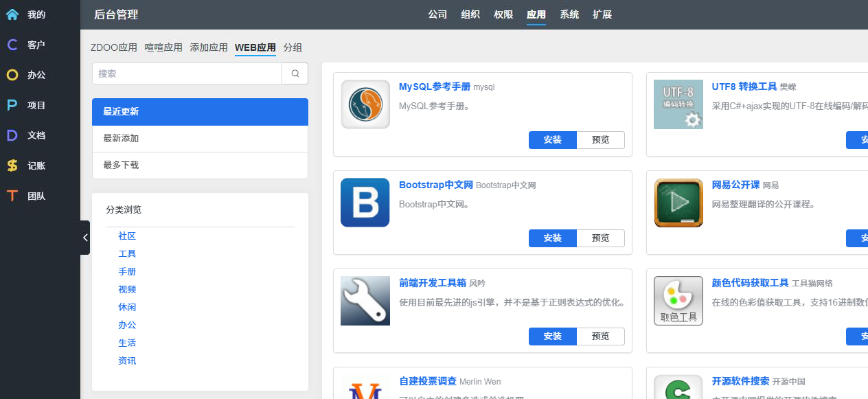Click the search magnifier button
This screenshot has width=868, height=399.
coord(295,73)
